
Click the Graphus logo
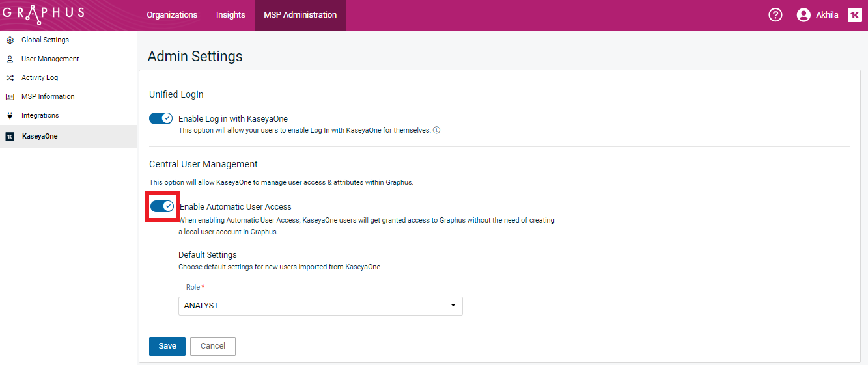pyautogui.click(x=43, y=14)
